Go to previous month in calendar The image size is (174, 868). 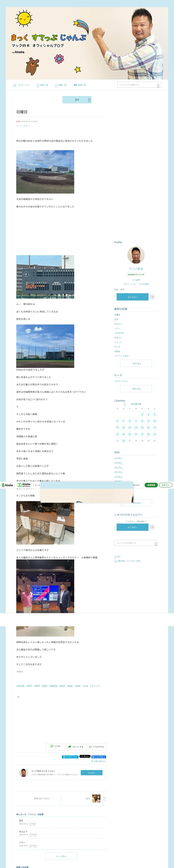pyautogui.click(x=125, y=404)
